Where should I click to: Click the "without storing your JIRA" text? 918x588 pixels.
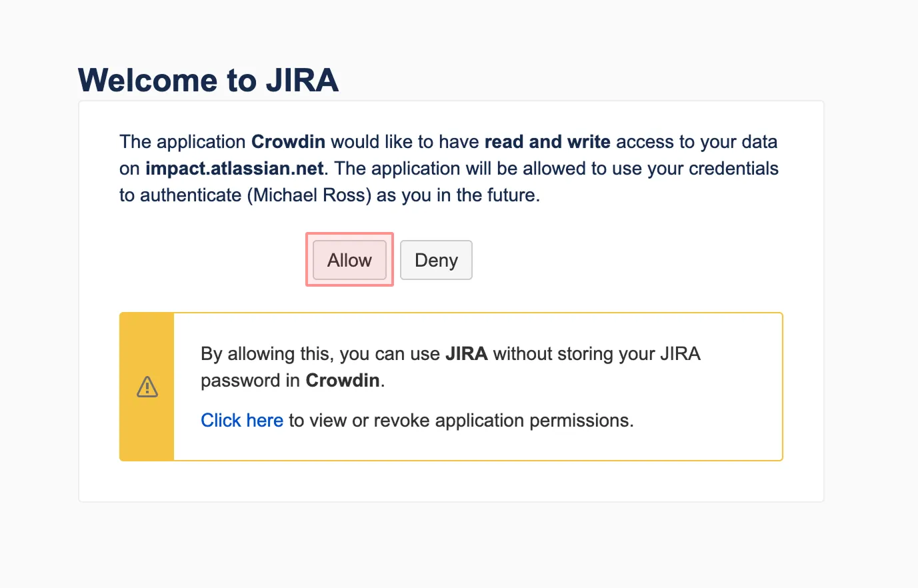pos(597,354)
